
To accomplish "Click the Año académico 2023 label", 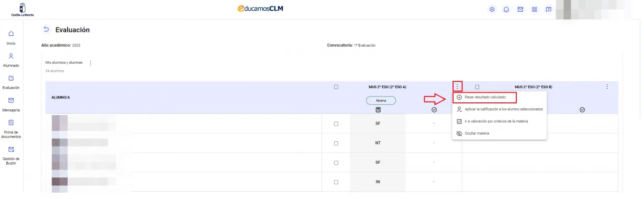I will click(x=61, y=45).
